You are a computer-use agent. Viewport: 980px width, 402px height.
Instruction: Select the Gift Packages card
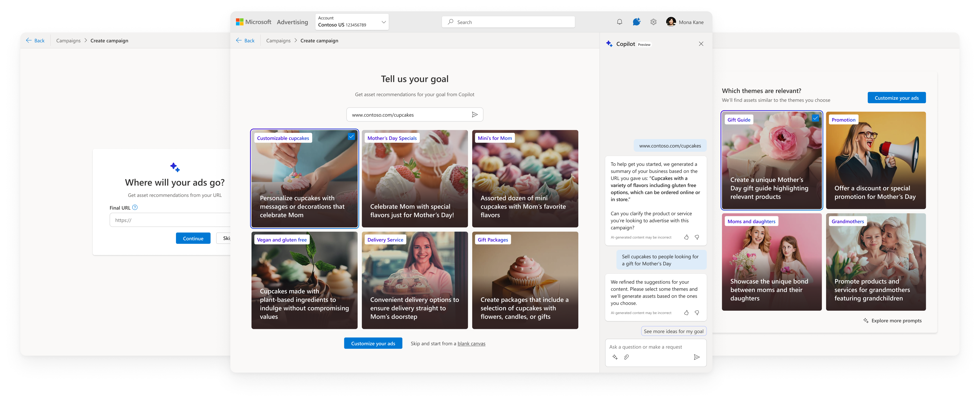coord(525,280)
